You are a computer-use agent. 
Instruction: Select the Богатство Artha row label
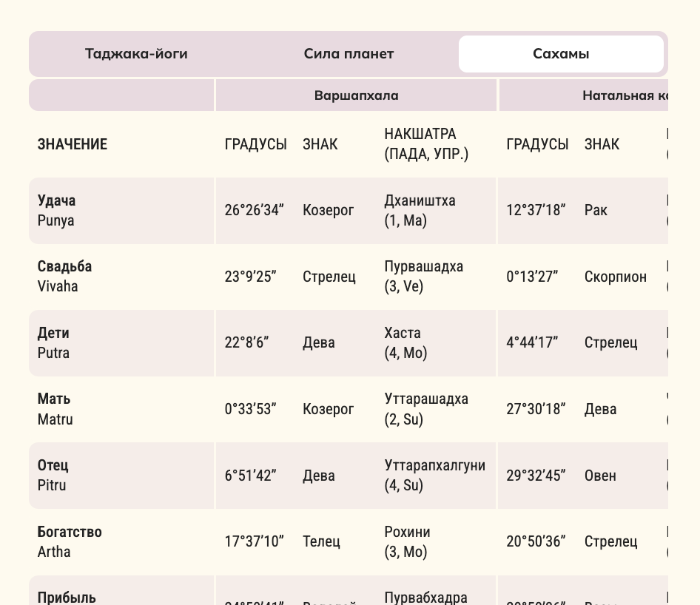pyautogui.click(x=70, y=541)
